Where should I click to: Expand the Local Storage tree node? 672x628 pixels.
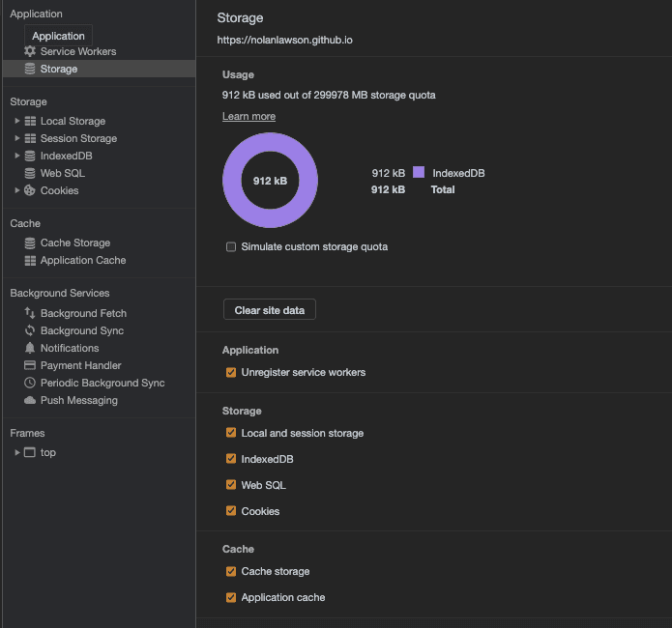coord(17,121)
